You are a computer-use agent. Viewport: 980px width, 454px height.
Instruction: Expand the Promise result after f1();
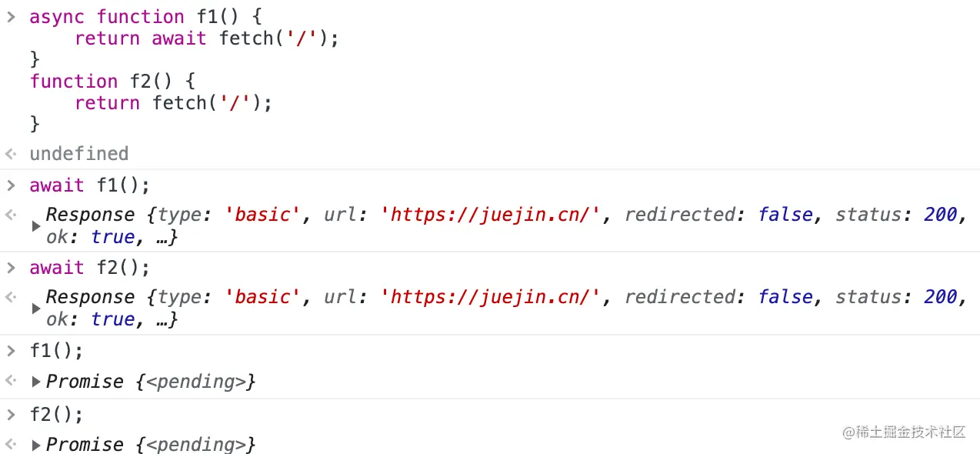coord(36,382)
